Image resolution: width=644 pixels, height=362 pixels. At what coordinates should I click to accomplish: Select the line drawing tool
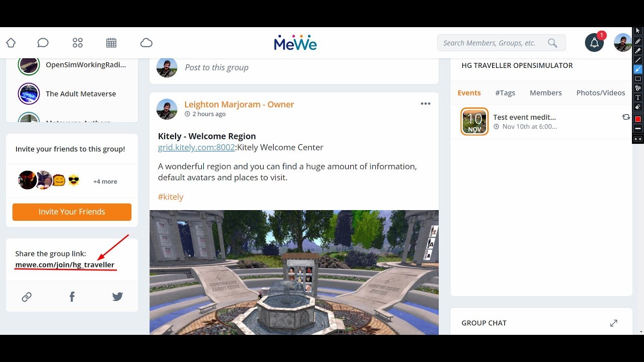click(638, 60)
